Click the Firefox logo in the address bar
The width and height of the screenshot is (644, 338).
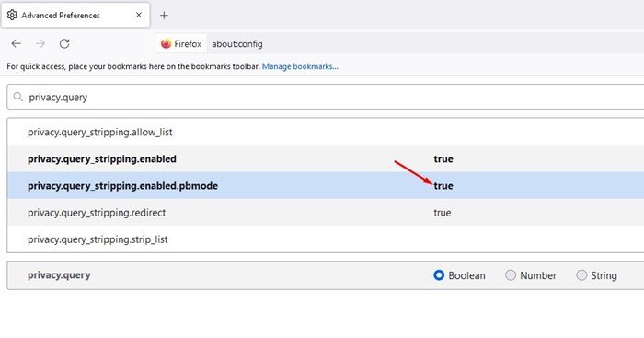click(166, 43)
